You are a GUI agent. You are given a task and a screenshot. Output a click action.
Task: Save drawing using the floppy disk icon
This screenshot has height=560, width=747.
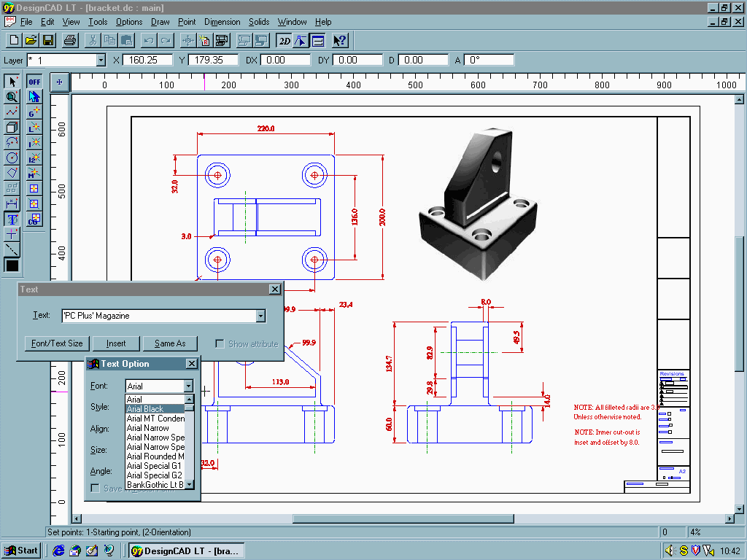(x=48, y=41)
